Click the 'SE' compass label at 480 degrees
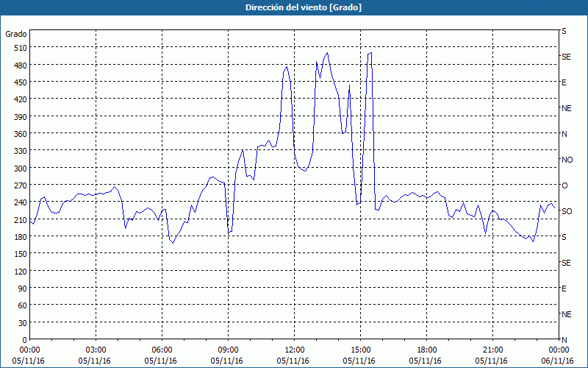Screen dimensions: 588x368 pyautogui.click(x=566, y=57)
